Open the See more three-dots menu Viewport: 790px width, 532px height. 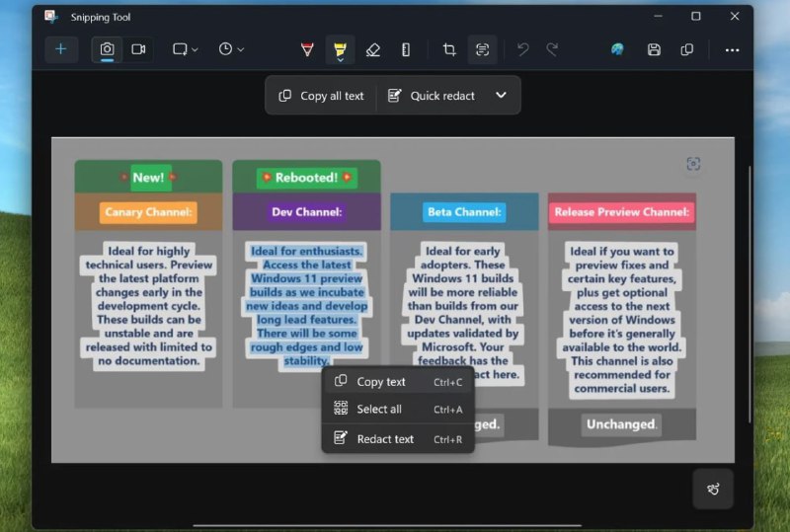coord(732,49)
